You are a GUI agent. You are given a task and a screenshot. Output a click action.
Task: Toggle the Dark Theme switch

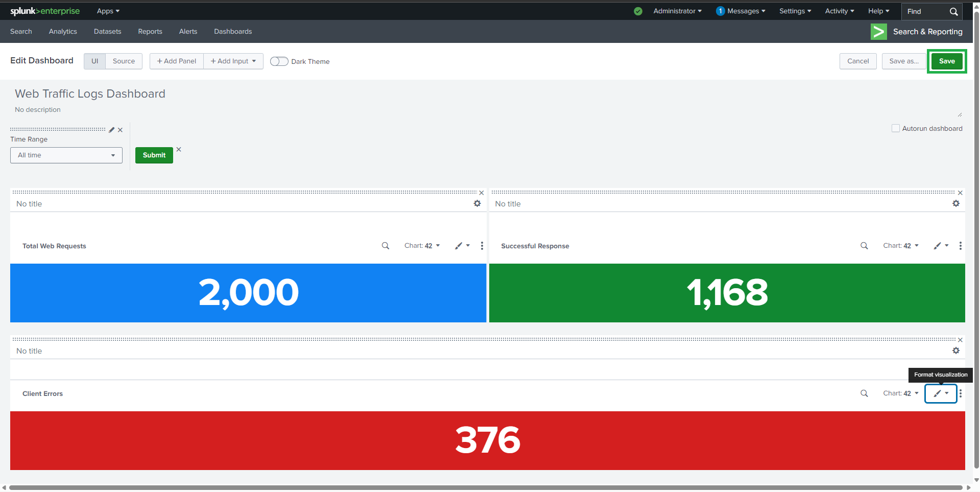coord(279,61)
